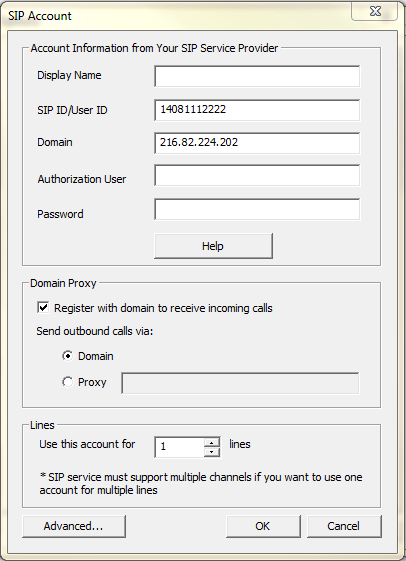Image resolution: width=406 pixels, height=561 pixels.
Task: Click the lines number box showing 1
Action: click(180, 447)
